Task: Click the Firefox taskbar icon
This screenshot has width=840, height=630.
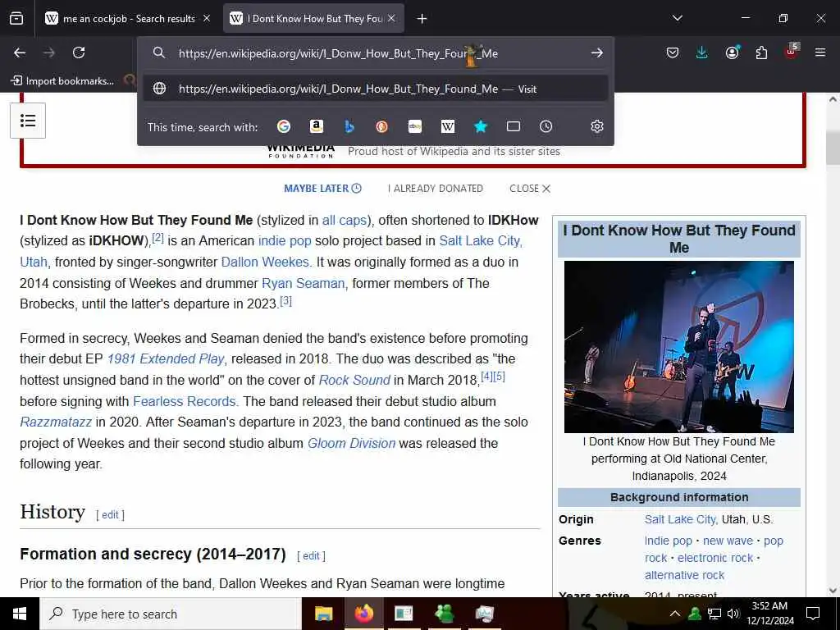Action: (x=363, y=614)
